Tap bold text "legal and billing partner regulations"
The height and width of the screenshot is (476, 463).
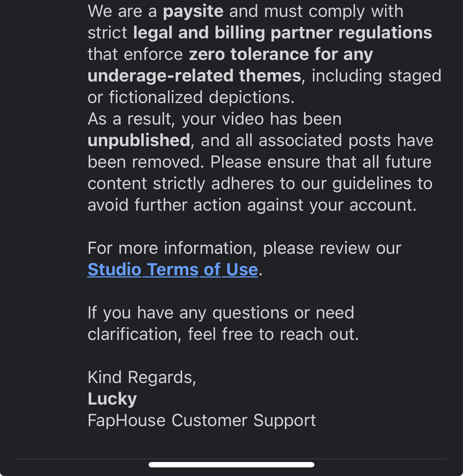pyautogui.click(x=282, y=33)
